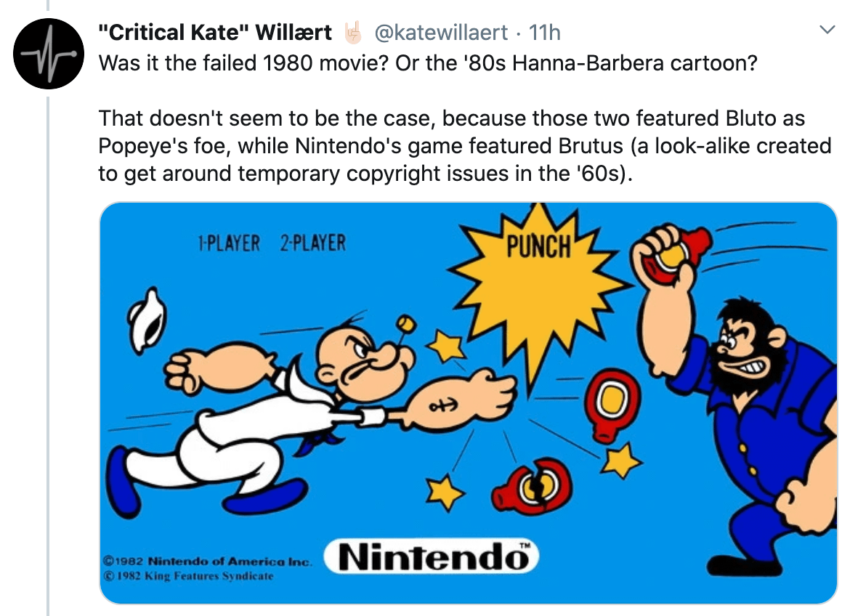Click the paragraph about Bluto and Brutus
The image size is (850, 616).
pos(465,146)
